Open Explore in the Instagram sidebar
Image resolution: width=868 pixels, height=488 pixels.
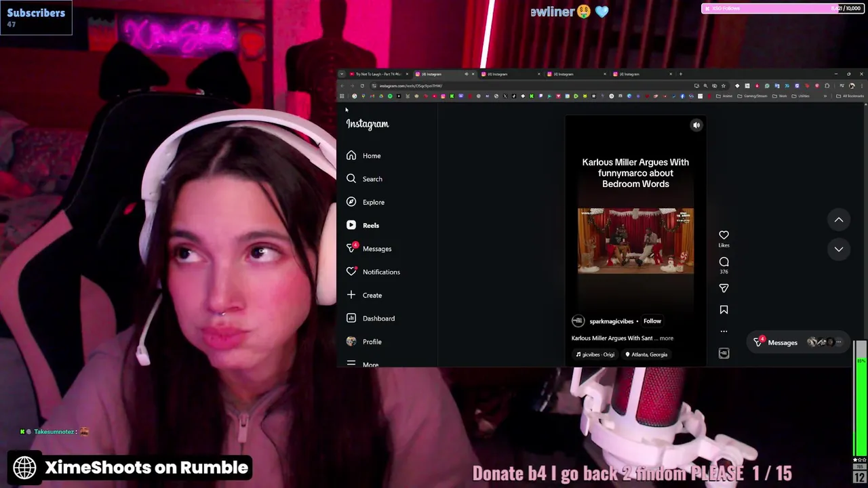pyautogui.click(x=365, y=202)
